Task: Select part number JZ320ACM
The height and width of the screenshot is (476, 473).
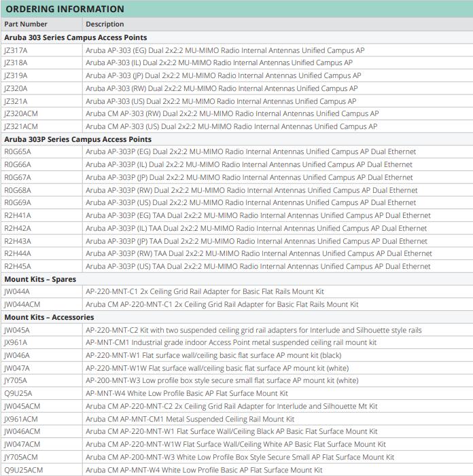Action: 21,114
